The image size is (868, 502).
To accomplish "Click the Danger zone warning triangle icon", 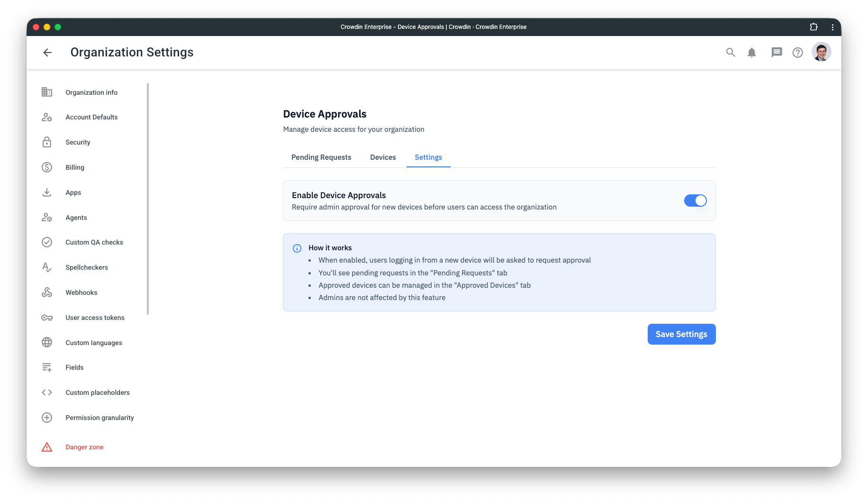I will tap(47, 447).
